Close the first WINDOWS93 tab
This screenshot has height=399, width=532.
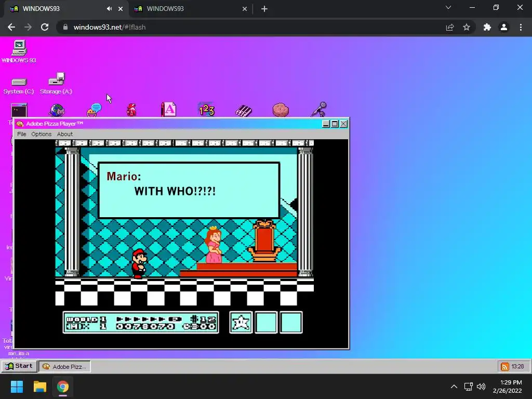tap(121, 9)
